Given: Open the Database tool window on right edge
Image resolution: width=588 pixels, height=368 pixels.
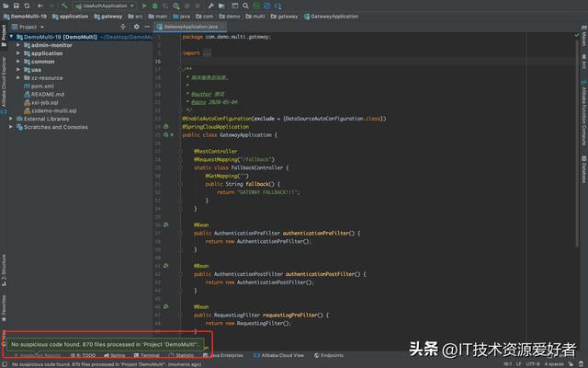Looking at the screenshot, I should coord(584,169).
